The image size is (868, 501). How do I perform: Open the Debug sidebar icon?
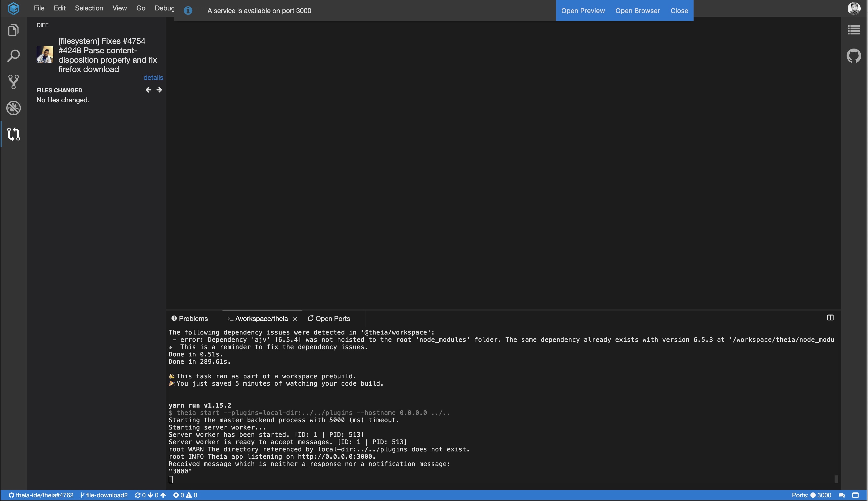click(13, 108)
